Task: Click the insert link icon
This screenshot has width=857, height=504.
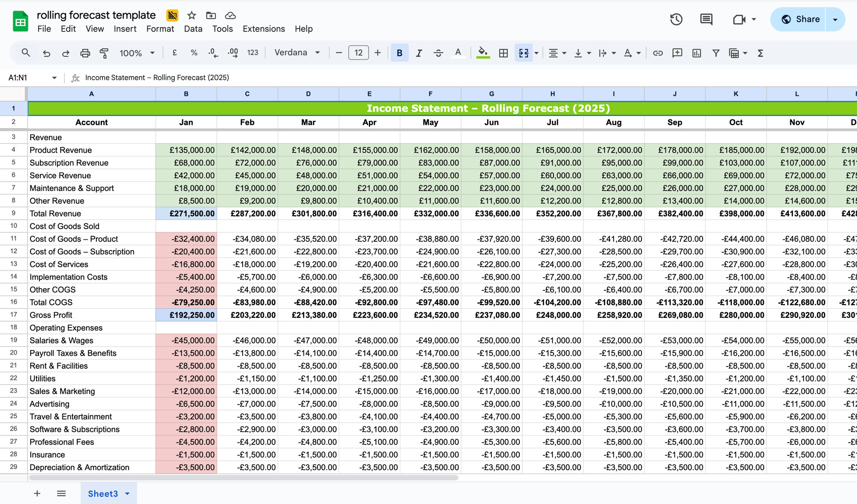Action: (658, 53)
